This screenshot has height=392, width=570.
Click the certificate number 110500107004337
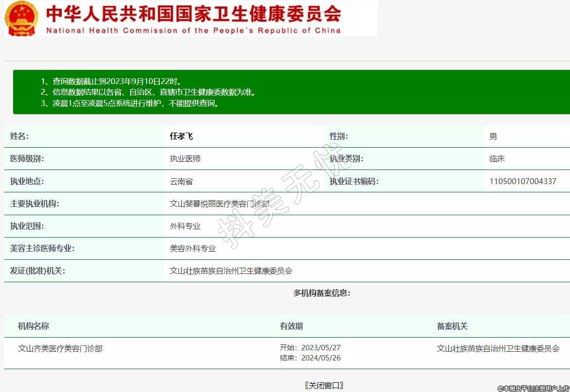coord(522,181)
